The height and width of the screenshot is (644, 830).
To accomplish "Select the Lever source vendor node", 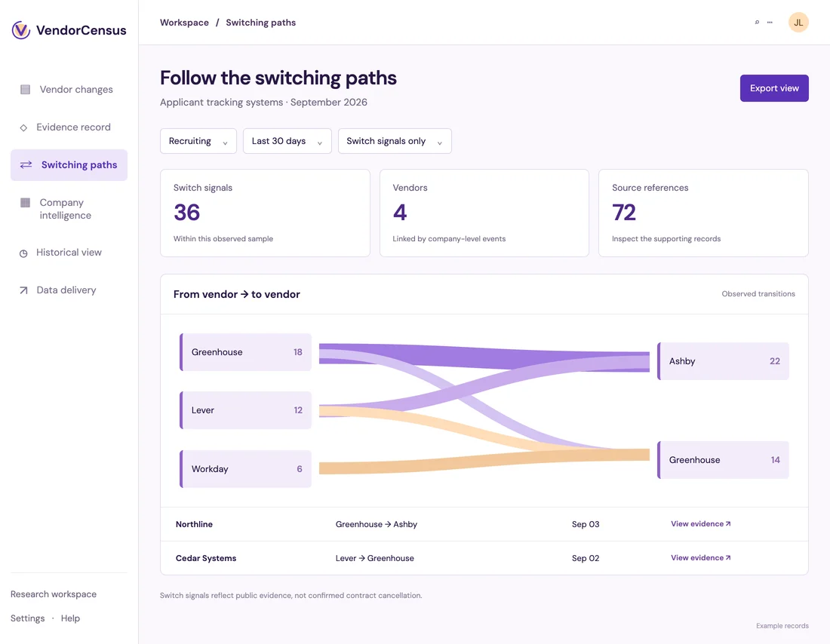I will (246, 410).
